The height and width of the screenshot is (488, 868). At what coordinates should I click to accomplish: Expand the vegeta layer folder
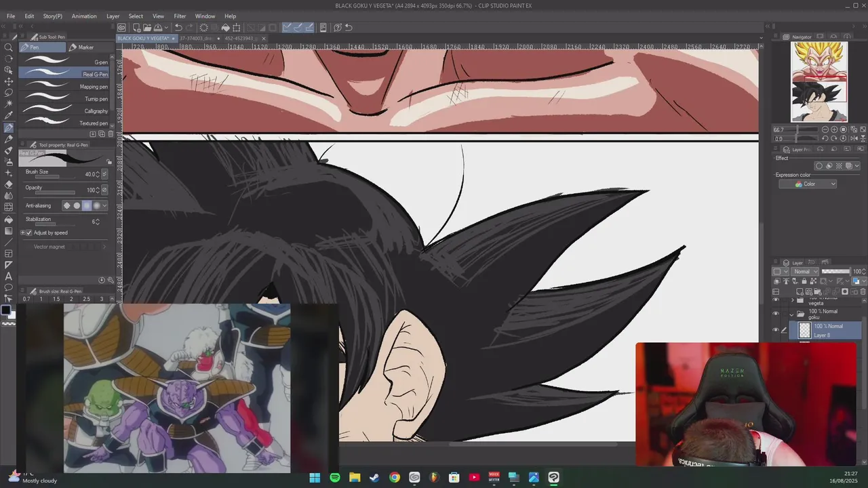click(x=793, y=300)
